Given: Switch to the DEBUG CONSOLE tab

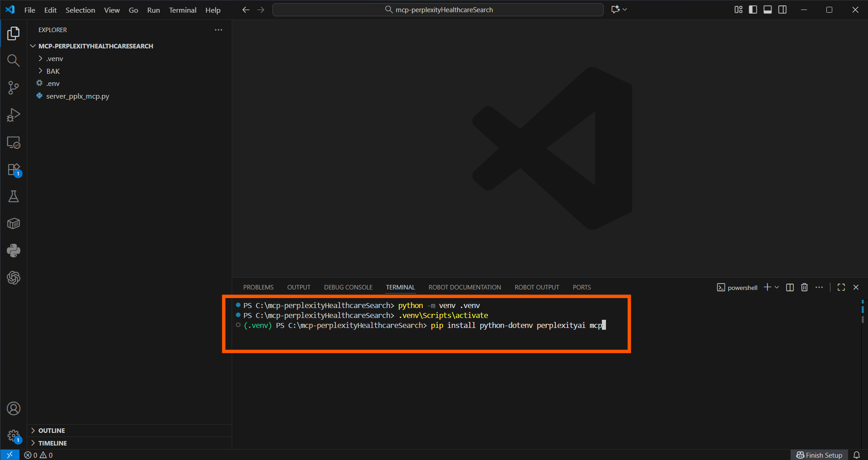Looking at the screenshot, I should click(x=348, y=287).
